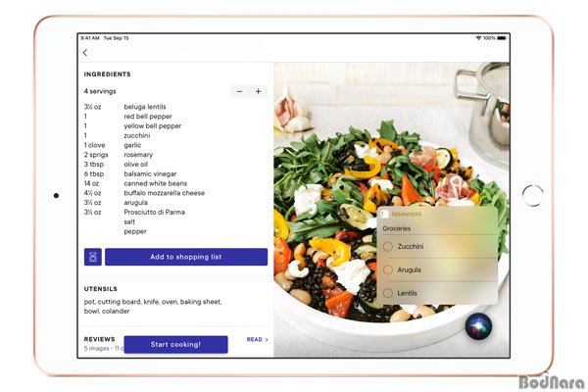
Task: Increase servings with plus button
Action: click(x=258, y=91)
